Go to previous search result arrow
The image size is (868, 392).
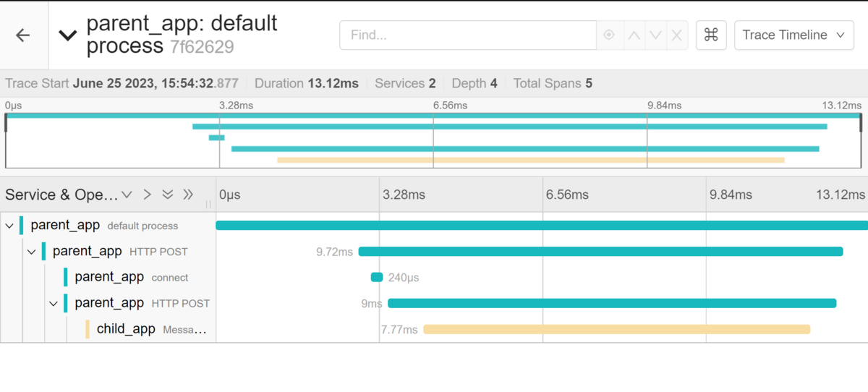pos(634,35)
